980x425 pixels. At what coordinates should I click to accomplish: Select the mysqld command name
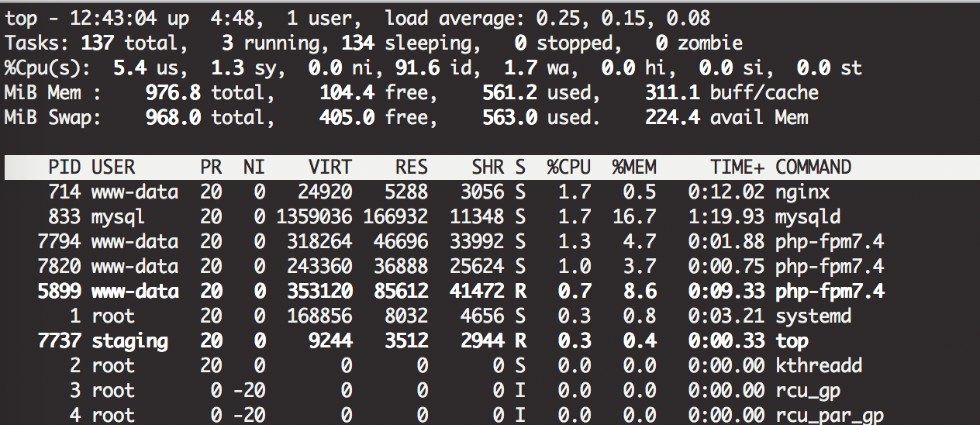click(808, 216)
